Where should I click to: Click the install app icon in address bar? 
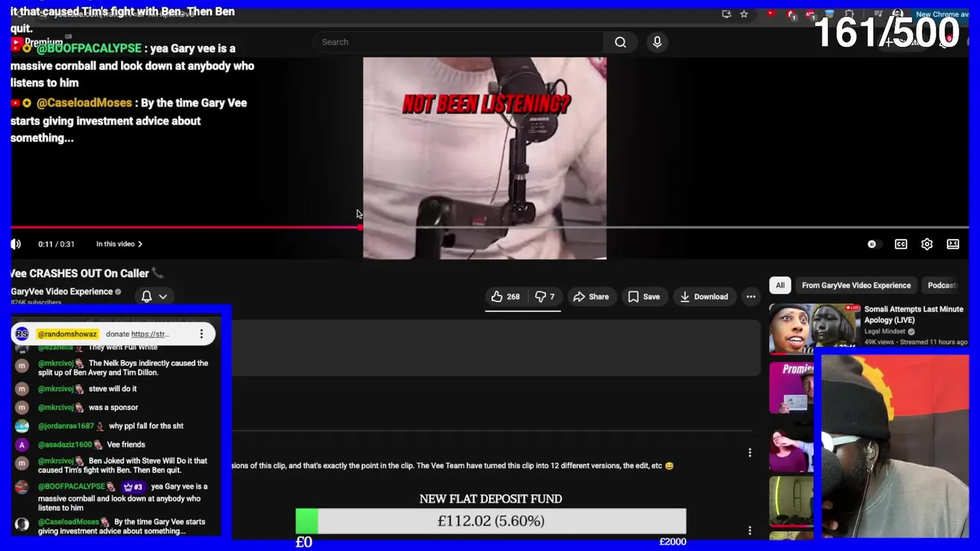[726, 14]
